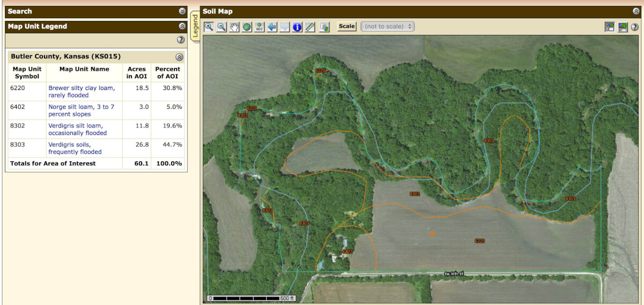Expand the Search panel
Image resolution: width=644 pixels, height=305 pixels.
(182, 11)
